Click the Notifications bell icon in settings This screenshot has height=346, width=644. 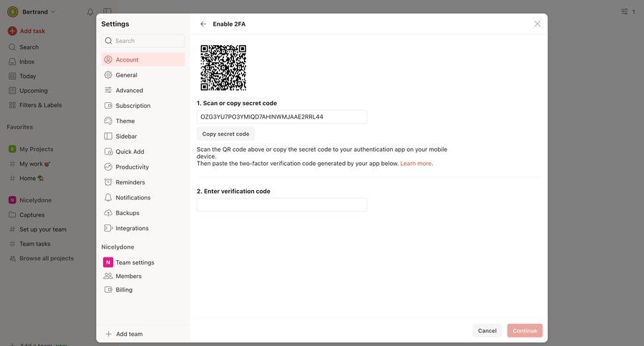tap(108, 197)
